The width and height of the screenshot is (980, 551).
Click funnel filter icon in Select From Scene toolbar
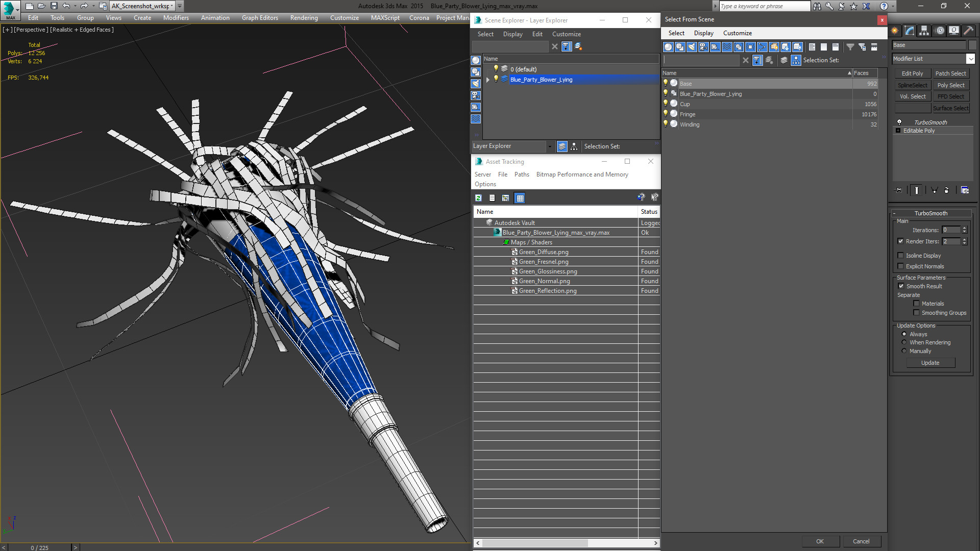850,47
